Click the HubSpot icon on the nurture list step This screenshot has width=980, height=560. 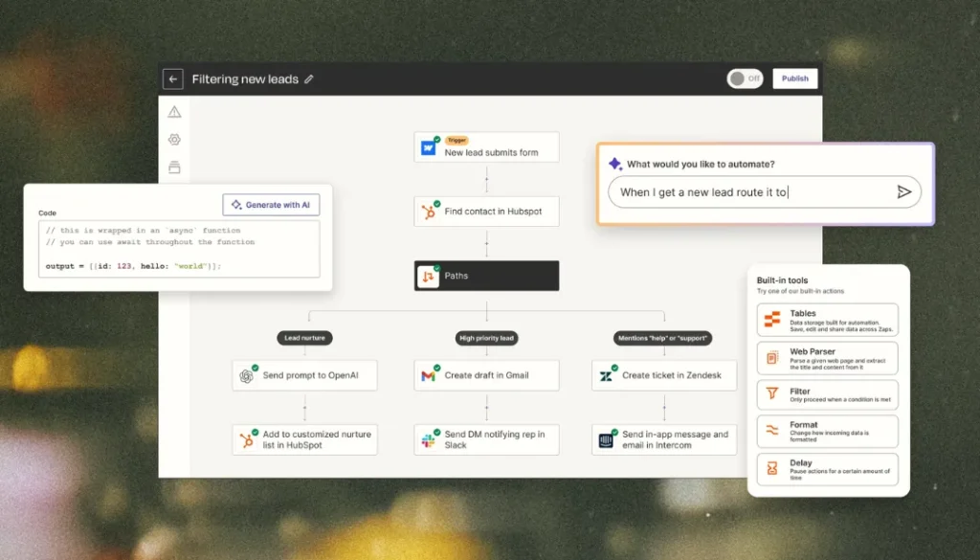pyautogui.click(x=246, y=440)
